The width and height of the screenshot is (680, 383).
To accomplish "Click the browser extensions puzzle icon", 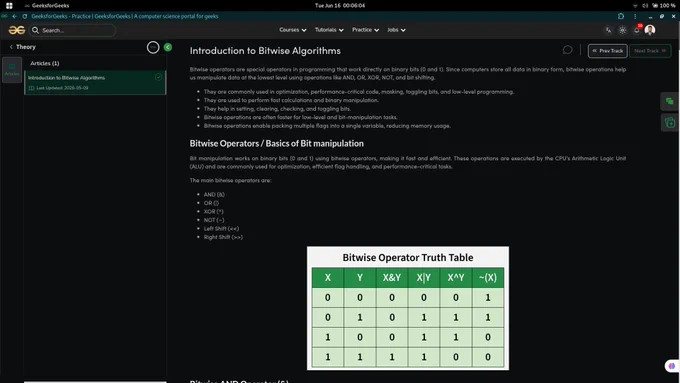I will [621, 16].
